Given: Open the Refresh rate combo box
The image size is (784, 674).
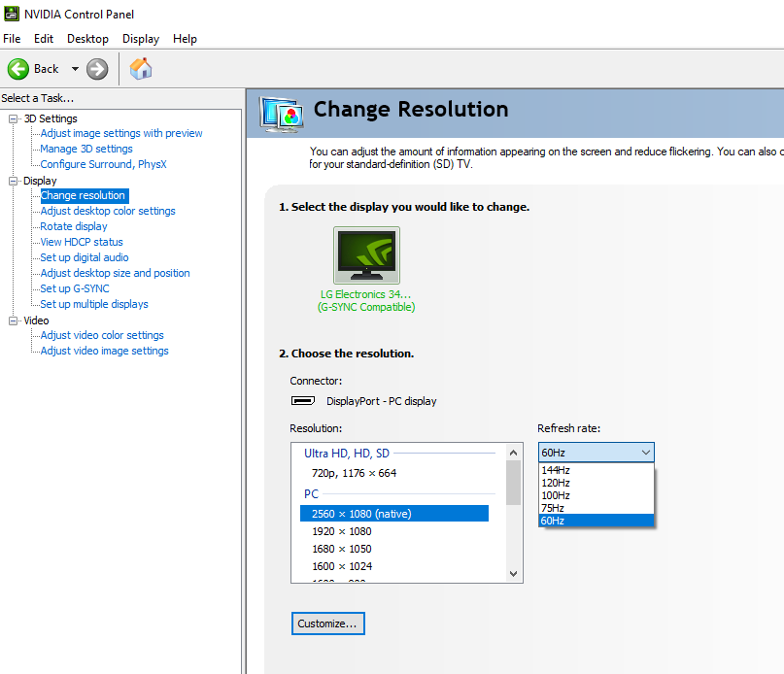Looking at the screenshot, I should coord(596,453).
